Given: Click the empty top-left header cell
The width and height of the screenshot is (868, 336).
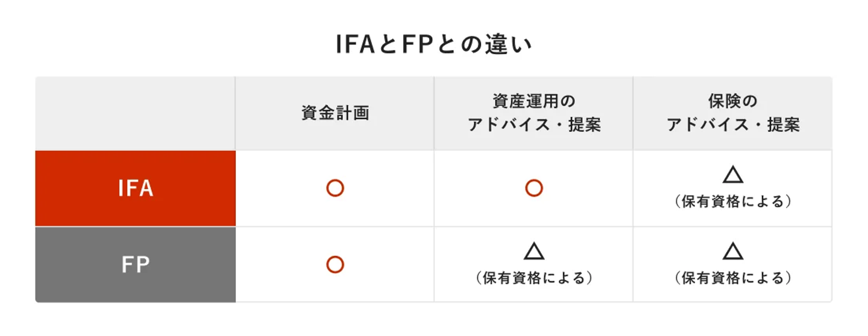Looking at the screenshot, I should tap(136, 113).
